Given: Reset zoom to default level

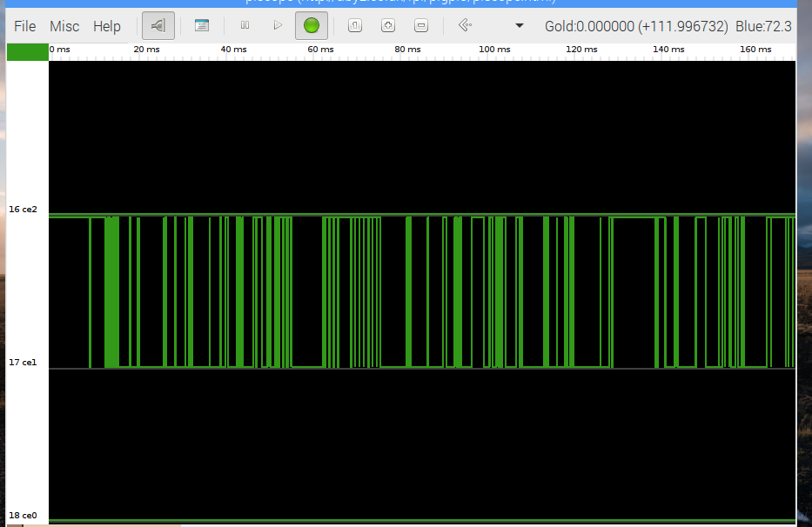Looking at the screenshot, I should pos(355,25).
